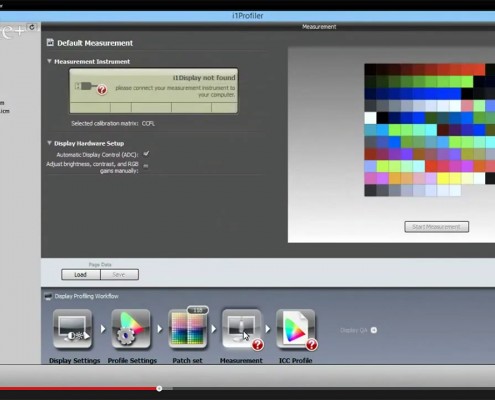Open the ICC Profile workflow step icon
This screenshot has width=495, height=400.
pyautogui.click(x=295, y=329)
